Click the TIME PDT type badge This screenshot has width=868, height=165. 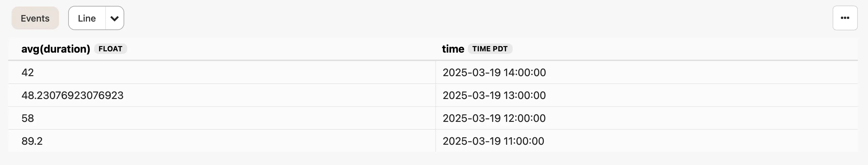[x=490, y=49]
